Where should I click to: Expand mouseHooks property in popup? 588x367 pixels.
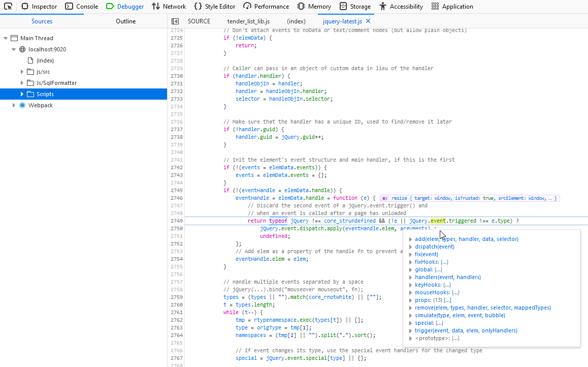[x=411, y=293]
